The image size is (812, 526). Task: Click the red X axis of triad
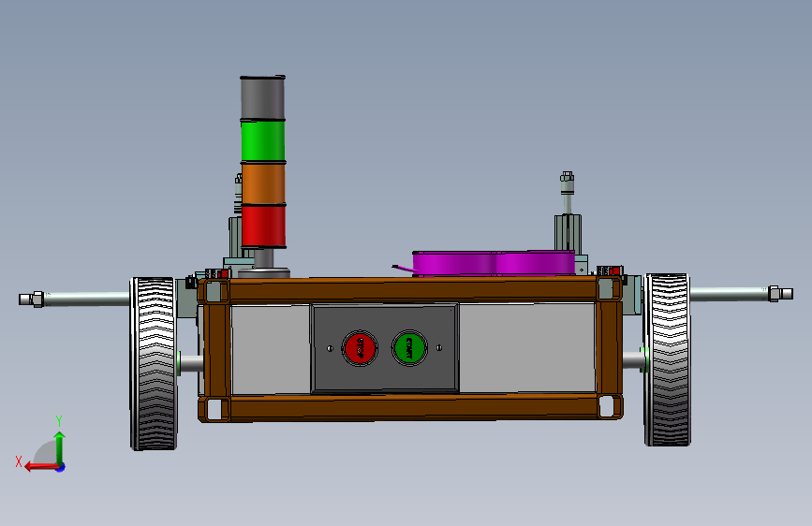click(40, 466)
